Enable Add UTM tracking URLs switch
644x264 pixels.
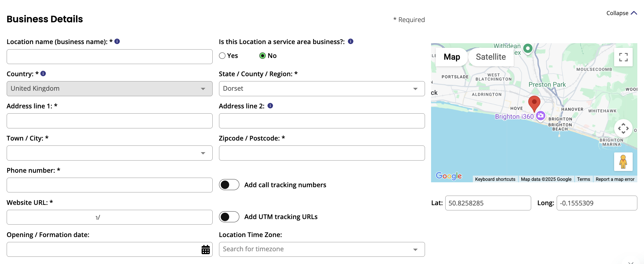point(229,217)
